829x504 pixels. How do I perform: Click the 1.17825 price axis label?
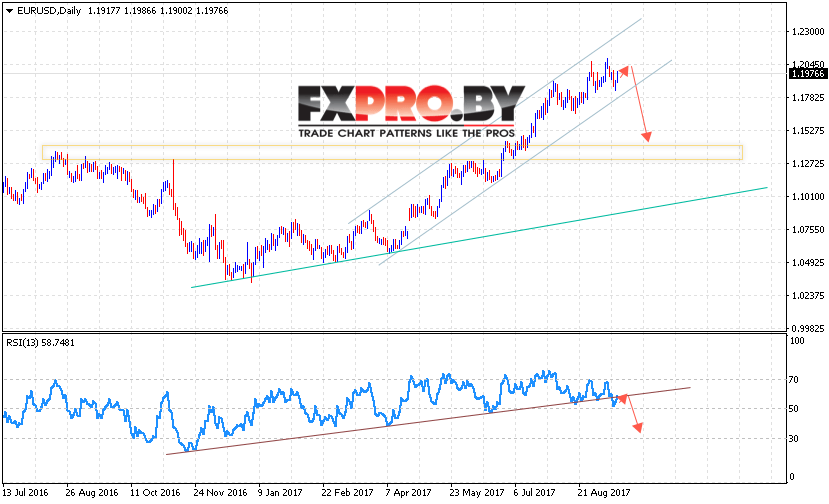808,97
